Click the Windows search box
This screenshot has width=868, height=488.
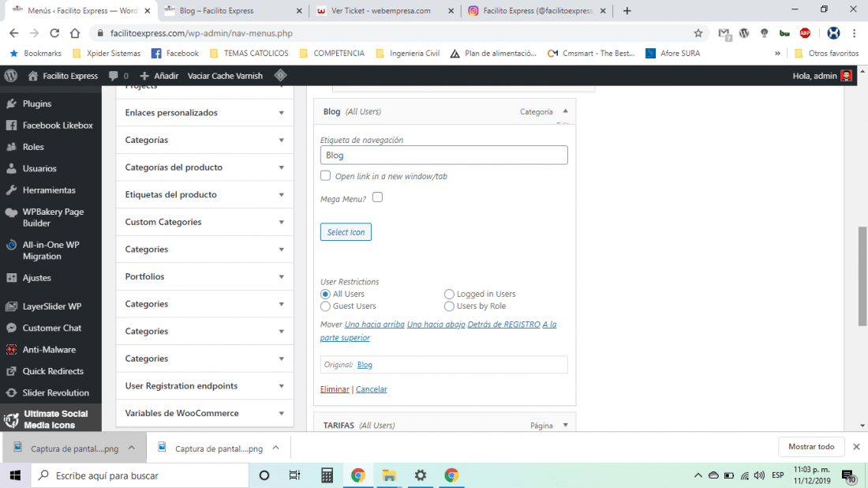pos(140,475)
